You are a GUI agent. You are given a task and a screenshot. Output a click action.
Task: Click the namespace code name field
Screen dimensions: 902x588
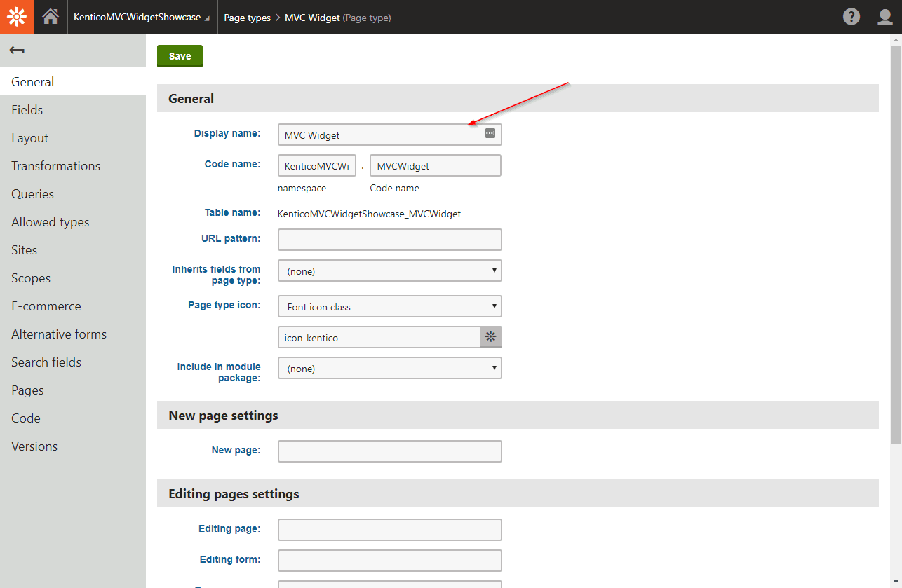(x=317, y=165)
